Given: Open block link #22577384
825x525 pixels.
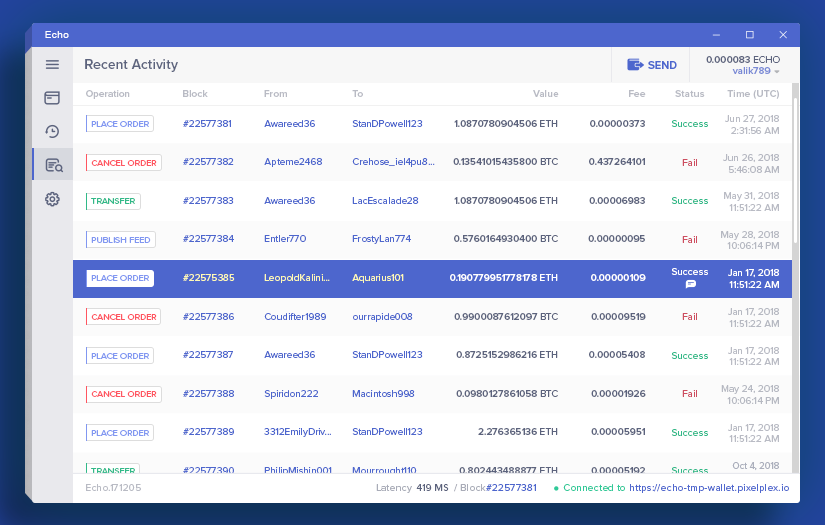Looking at the screenshot, I should pos(208,239).
